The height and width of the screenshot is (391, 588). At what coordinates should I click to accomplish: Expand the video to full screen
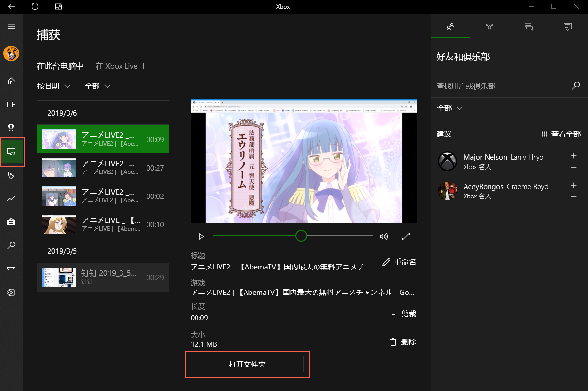(406, 236)
